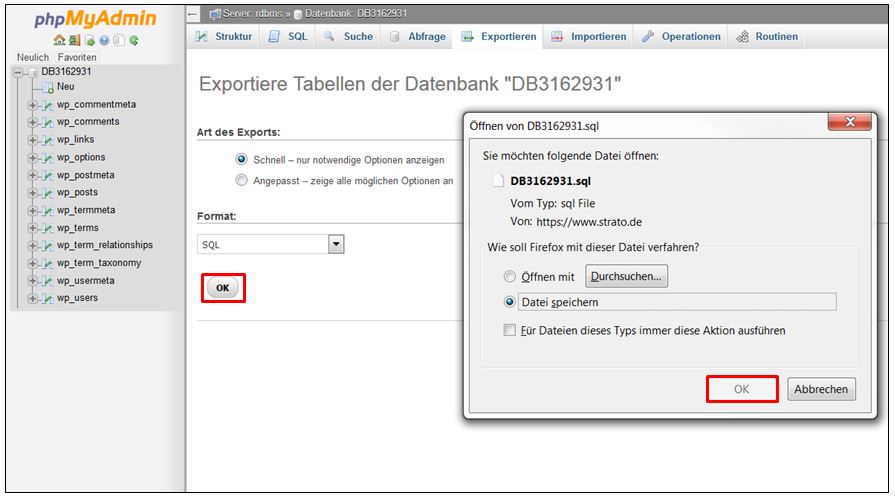This screenshot has height=498, width=895.
Task: Open the SQL format dropdown
Action: coord(271,244)
